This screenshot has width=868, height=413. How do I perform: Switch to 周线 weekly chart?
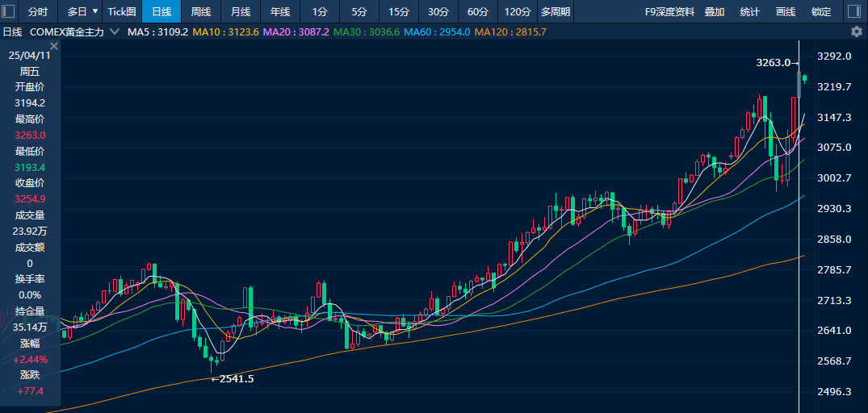point(201,11)
